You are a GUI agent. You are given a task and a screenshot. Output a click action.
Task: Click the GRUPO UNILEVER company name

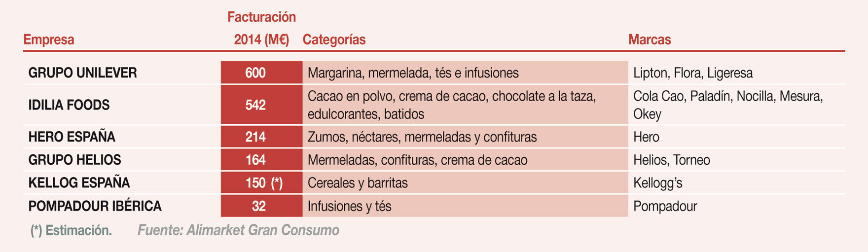[82, 73]
